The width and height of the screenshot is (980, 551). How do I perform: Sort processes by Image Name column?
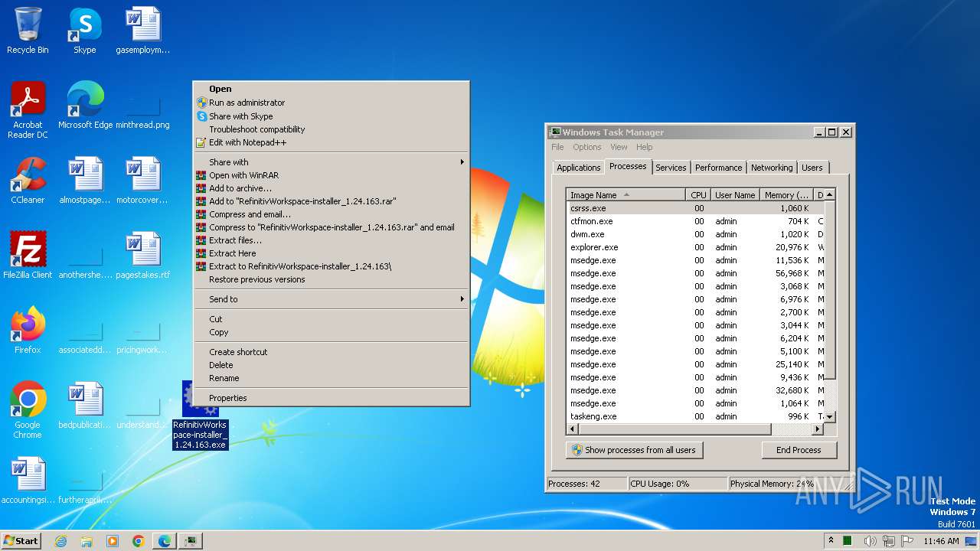[x=626, y=195]
